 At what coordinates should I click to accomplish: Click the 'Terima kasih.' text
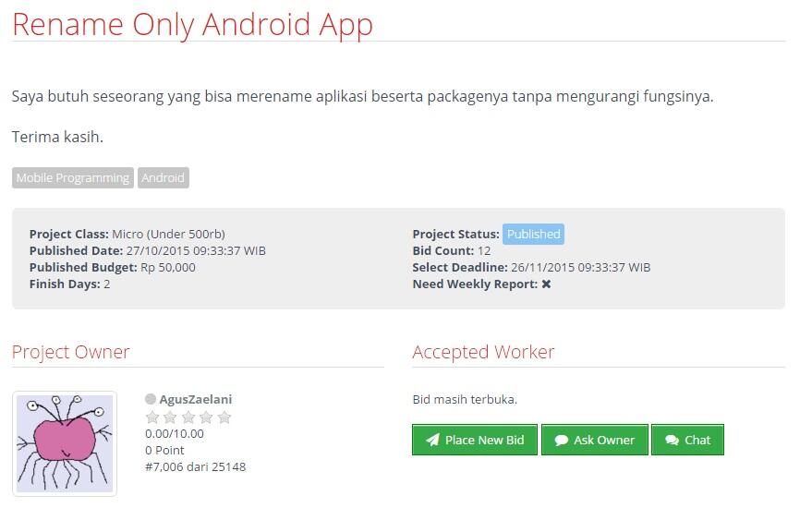57,137
